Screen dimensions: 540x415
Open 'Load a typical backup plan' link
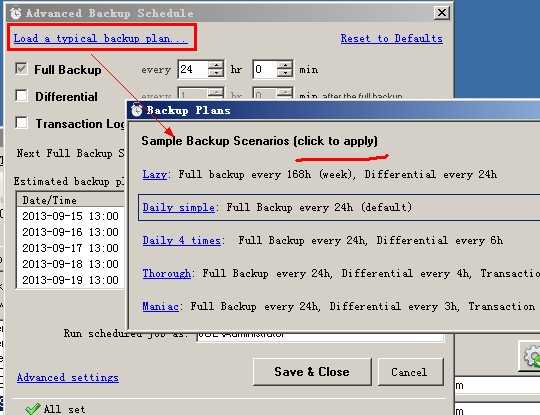[101, 38]
